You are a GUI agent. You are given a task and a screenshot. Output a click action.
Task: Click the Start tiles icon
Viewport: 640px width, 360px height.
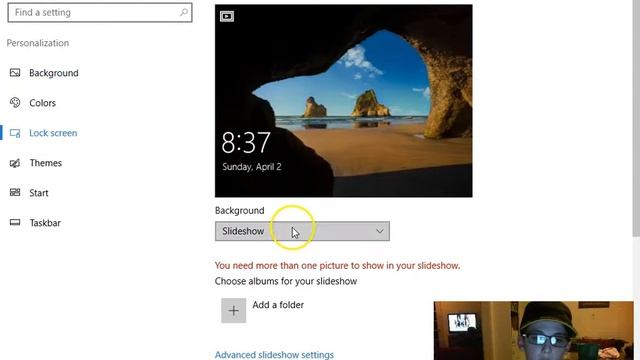tap(15, 192)
